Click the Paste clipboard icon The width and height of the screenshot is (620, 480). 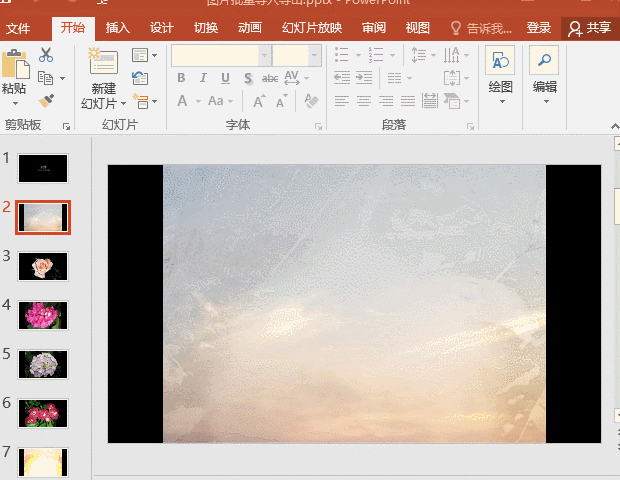click(14, 65)
